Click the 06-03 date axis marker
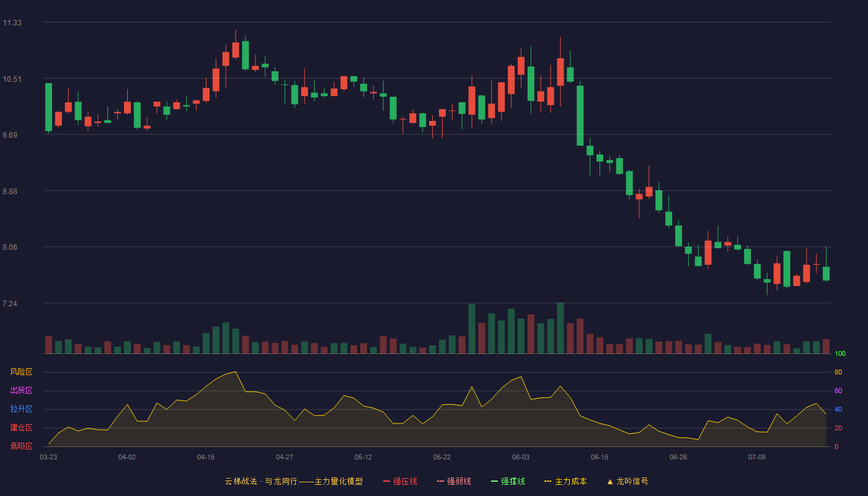This screenshot has width=868, height=496. pyautogui.click(x=521, y=457)
